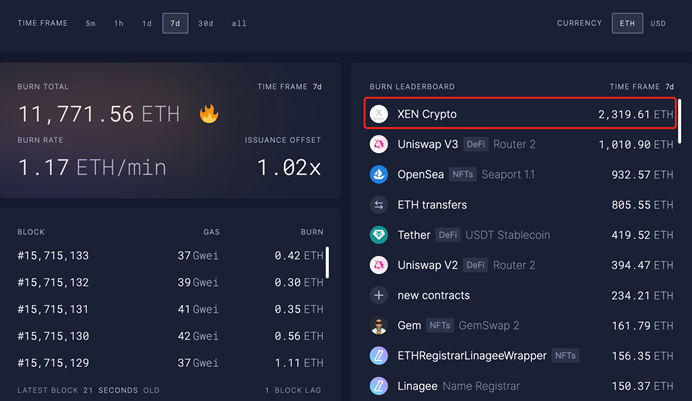Click the NFTs tag beside Gem

coord(440,326)
